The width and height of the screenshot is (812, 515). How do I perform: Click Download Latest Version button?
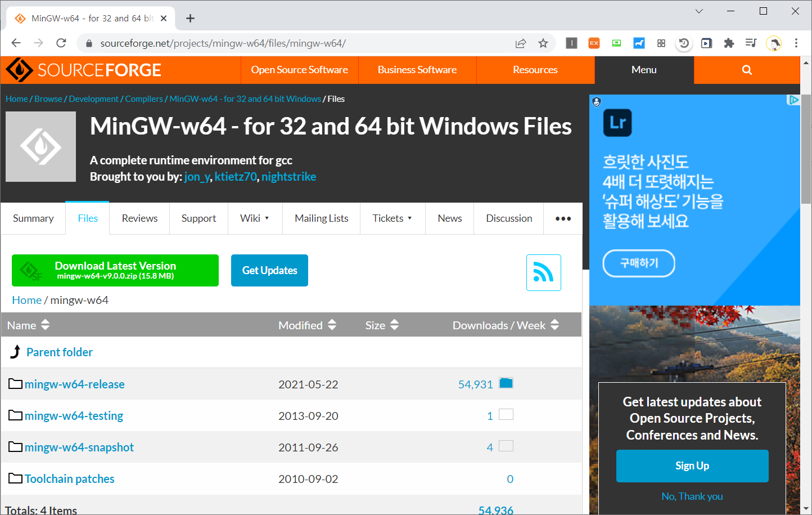[115, 270]
